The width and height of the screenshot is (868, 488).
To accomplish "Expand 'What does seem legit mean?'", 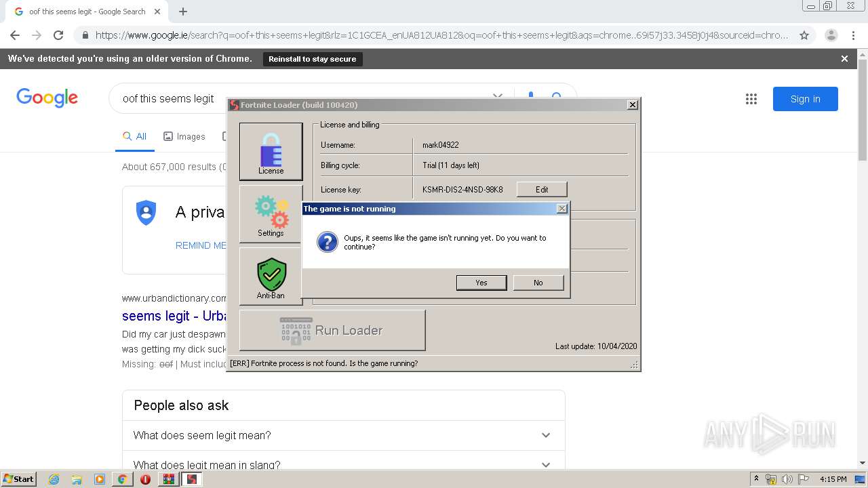I will (343, 435).
